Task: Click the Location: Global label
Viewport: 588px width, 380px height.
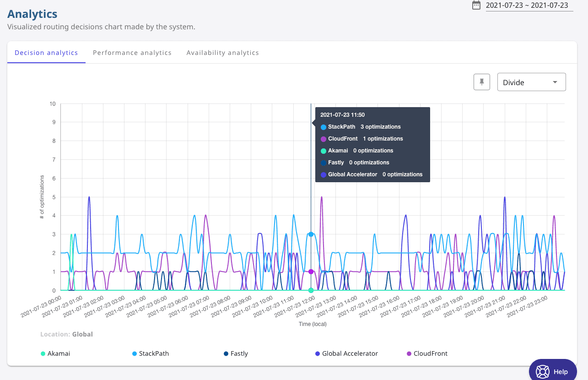Action: [66, 334]
